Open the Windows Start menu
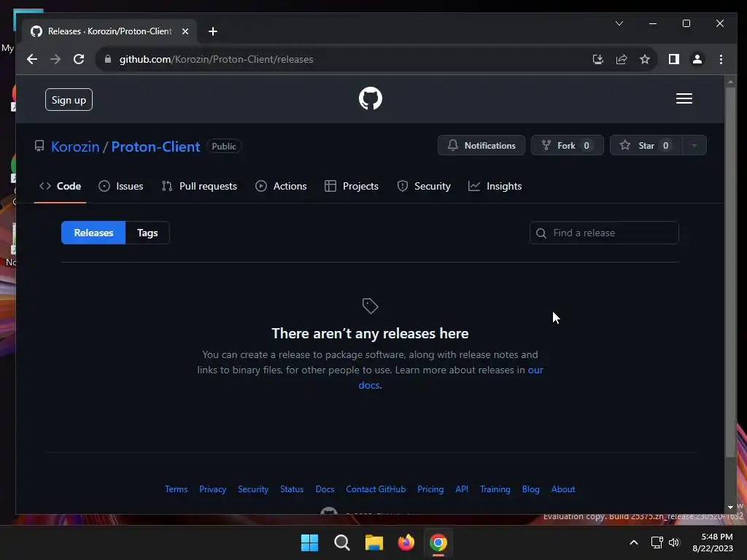 tap(309, 542)
